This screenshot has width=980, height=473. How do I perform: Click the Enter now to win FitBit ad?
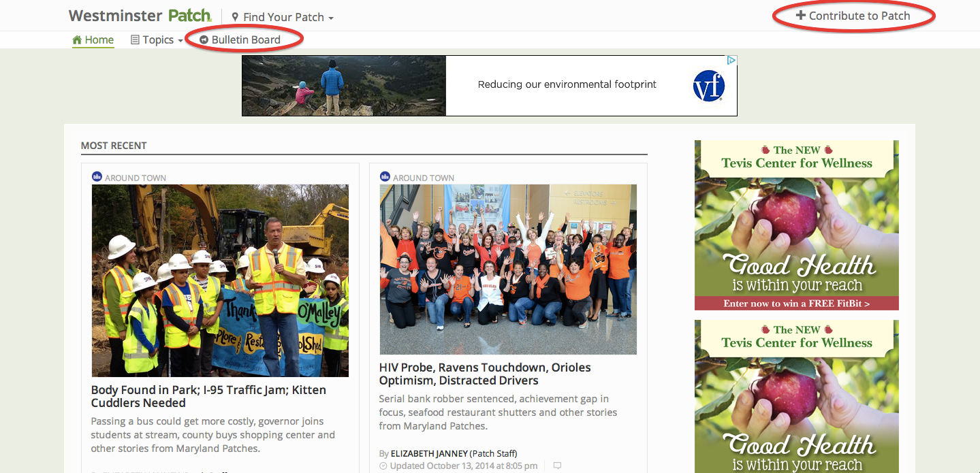[796, 304]
